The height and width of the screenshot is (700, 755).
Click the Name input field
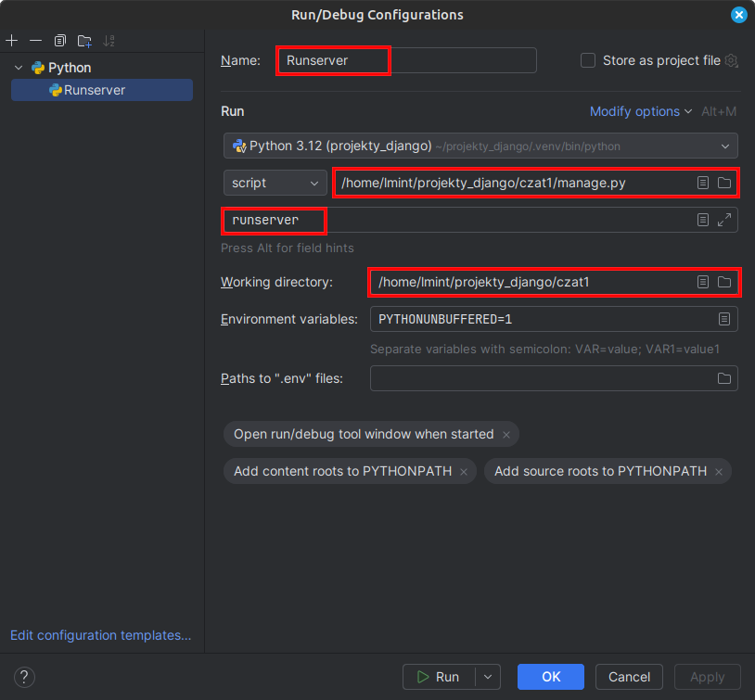[x=407, y=60]
